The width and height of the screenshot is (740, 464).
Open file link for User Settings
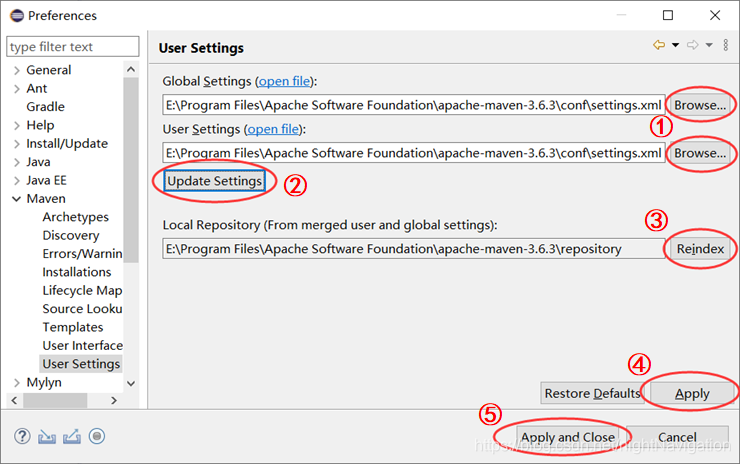pyautogui.click(x=273, y=129)
